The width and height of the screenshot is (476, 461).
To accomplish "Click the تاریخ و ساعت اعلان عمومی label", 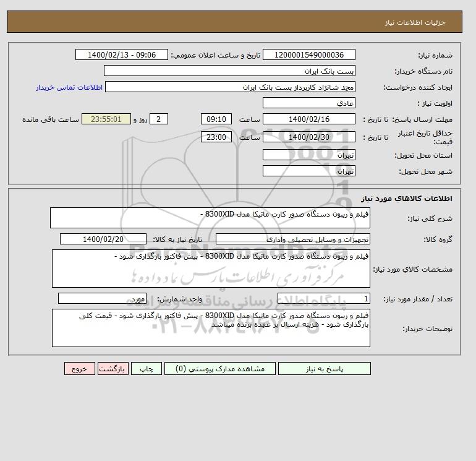I will 216,55.
